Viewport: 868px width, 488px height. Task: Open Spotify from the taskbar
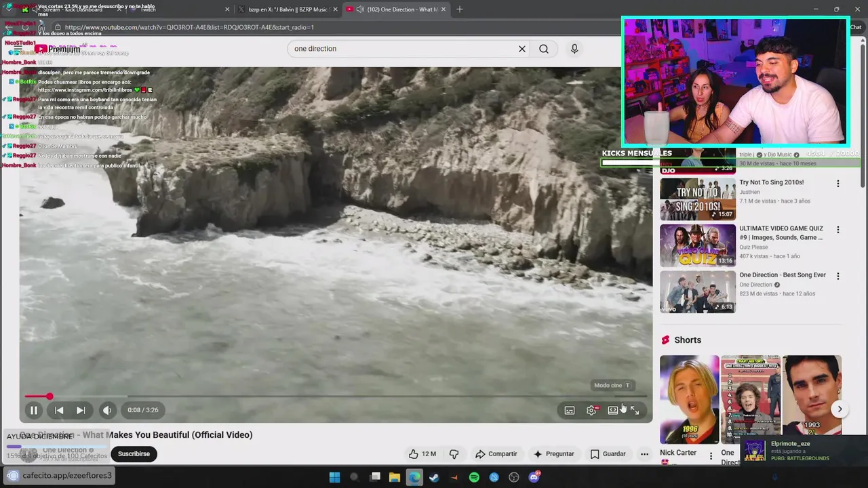474,477
